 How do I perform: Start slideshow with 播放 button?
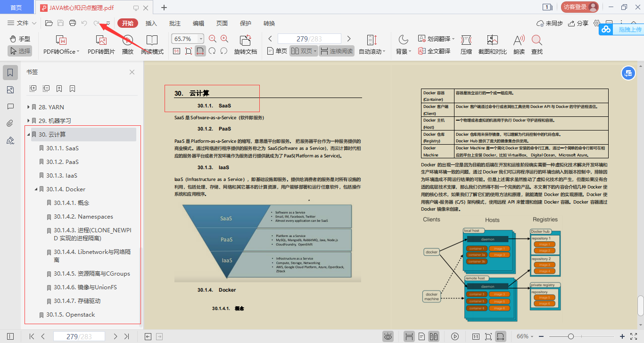(x=128, y=45)
